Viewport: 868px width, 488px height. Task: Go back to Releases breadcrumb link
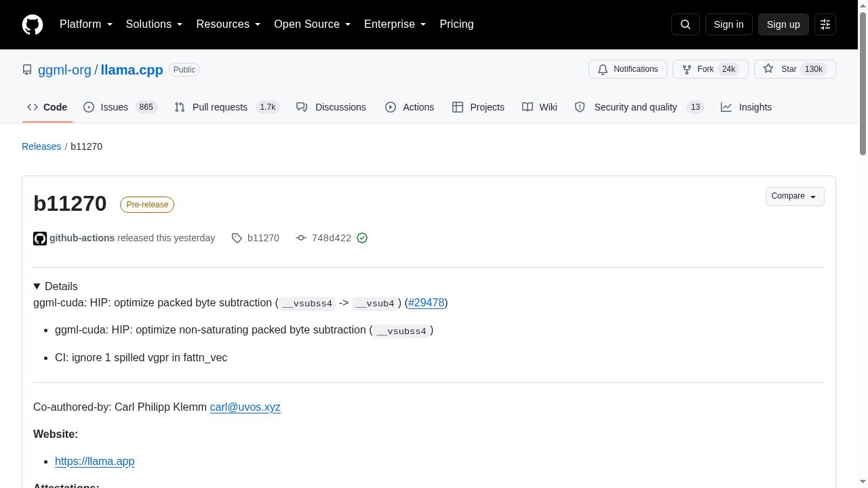[x=41, y=146]
